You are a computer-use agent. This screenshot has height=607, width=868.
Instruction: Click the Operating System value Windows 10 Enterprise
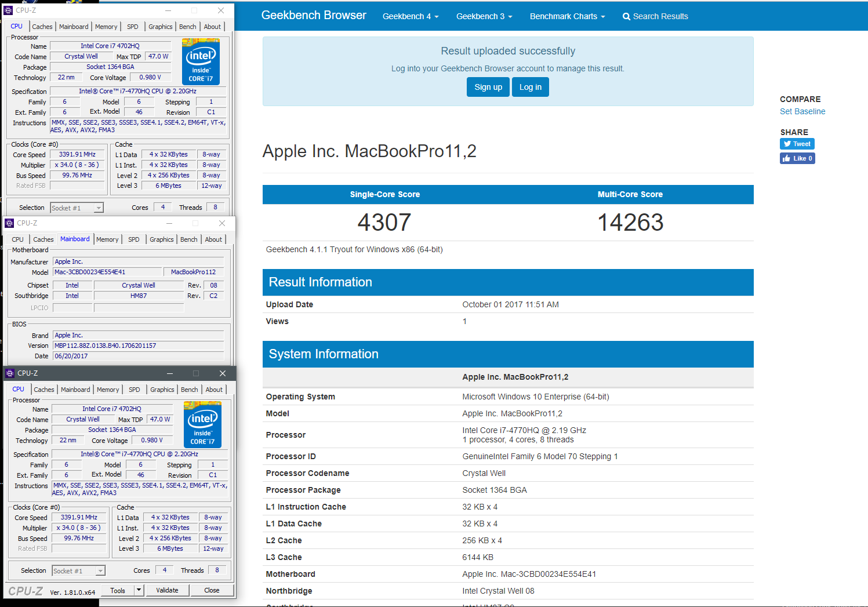tap(536, 397)
